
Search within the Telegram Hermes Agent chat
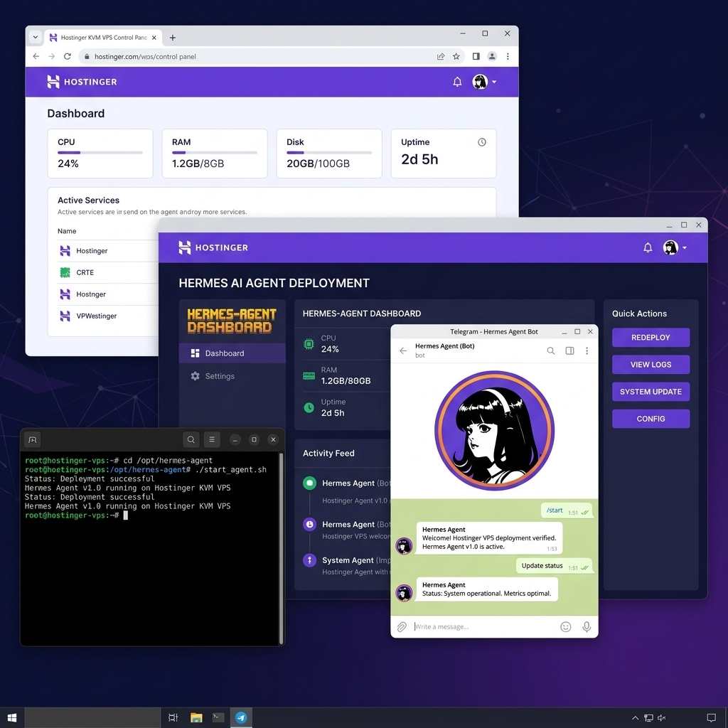coord(551,350)
